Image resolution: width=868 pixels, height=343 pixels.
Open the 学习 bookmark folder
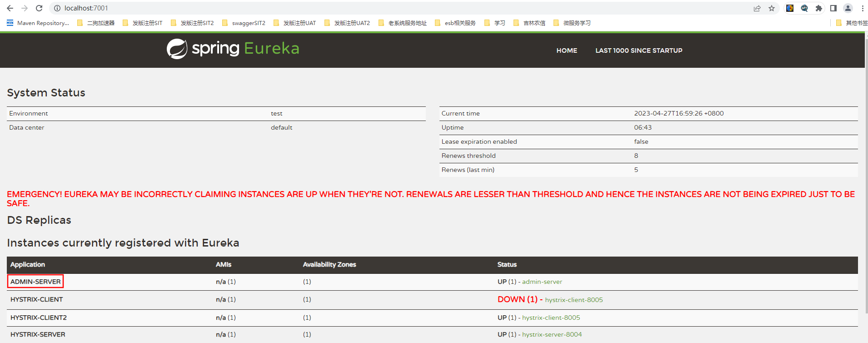pos(495,23)
